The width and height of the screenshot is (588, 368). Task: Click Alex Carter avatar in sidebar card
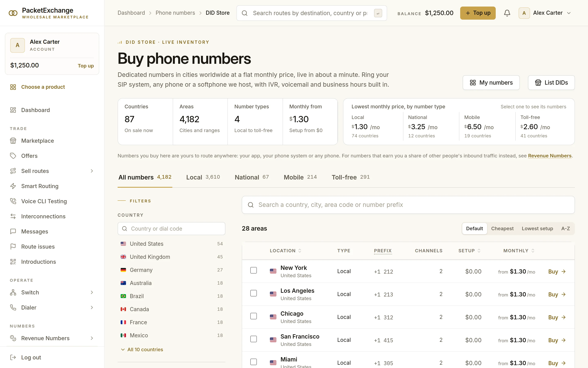coord(18,45)
